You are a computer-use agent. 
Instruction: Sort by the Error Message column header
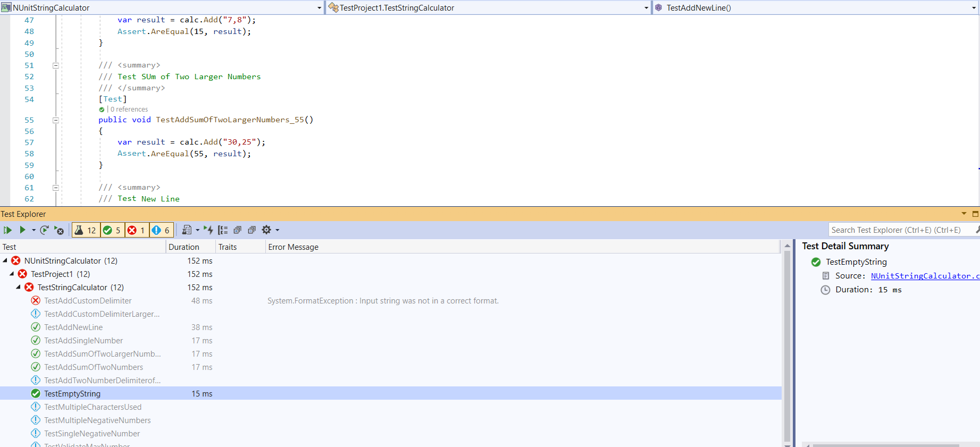click(x=522, y=247)
